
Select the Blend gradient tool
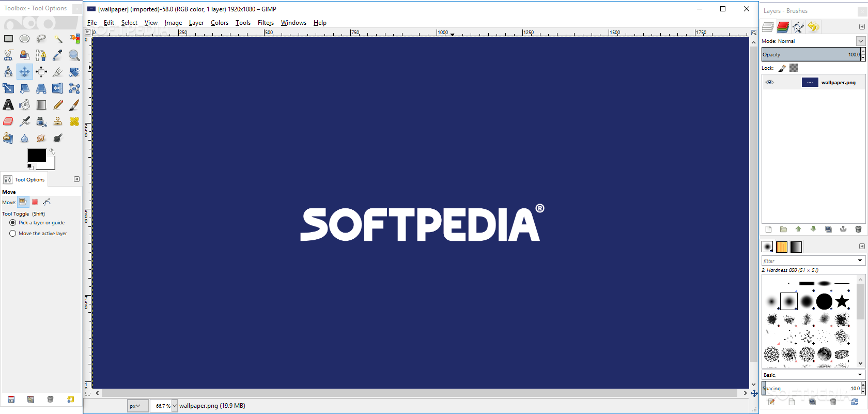tap(41, 105)
